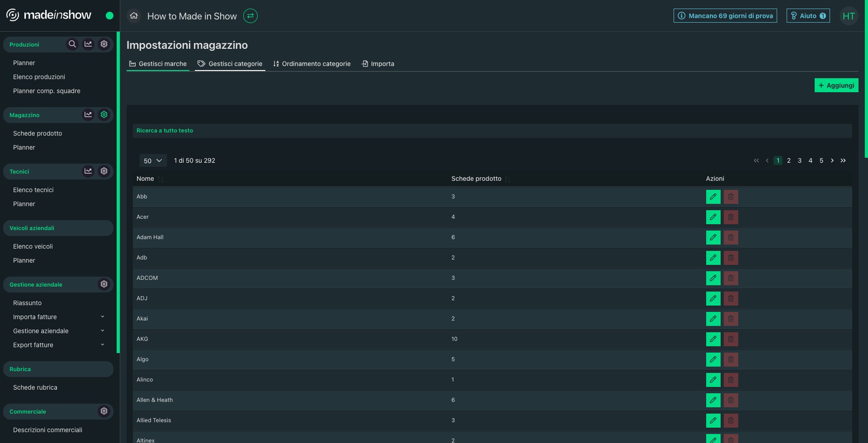868x443 pixels.
Task: Switch to Gestisci categorie tab
Action: click(230, 64)
